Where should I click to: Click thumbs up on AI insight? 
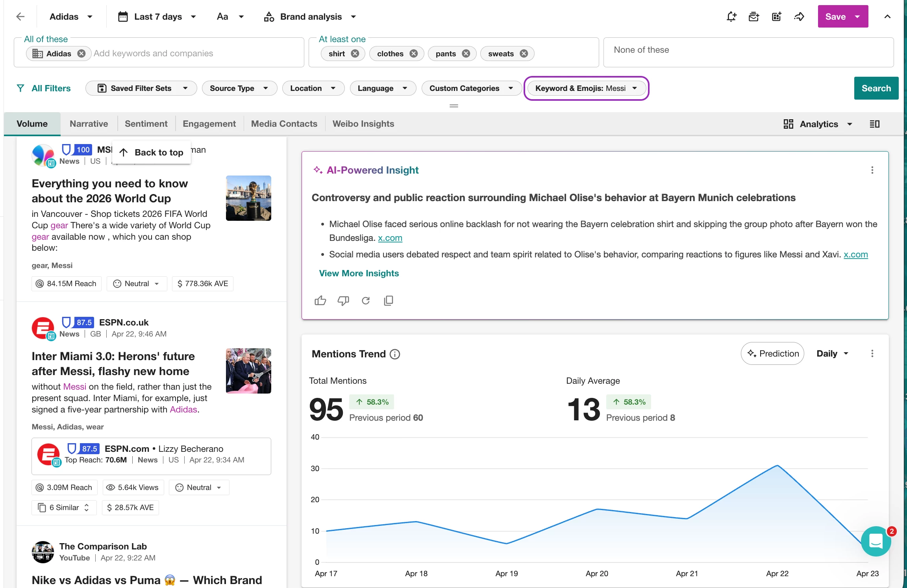point(320,301)
